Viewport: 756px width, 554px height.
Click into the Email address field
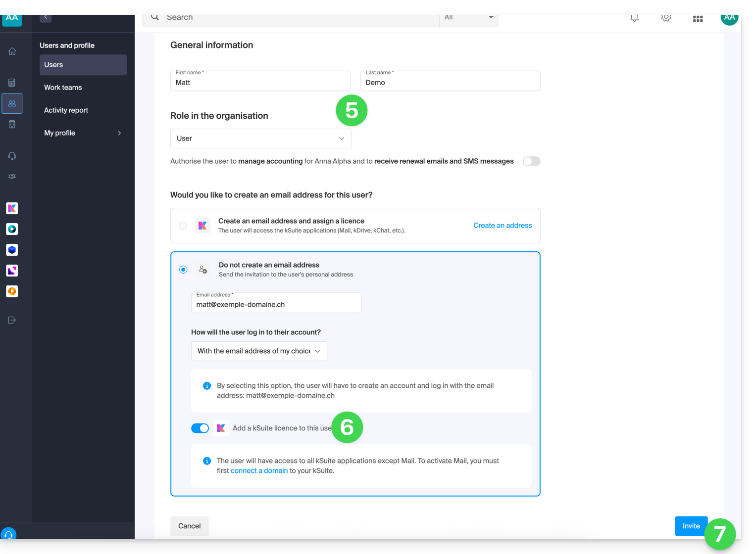tap(276, 305)
